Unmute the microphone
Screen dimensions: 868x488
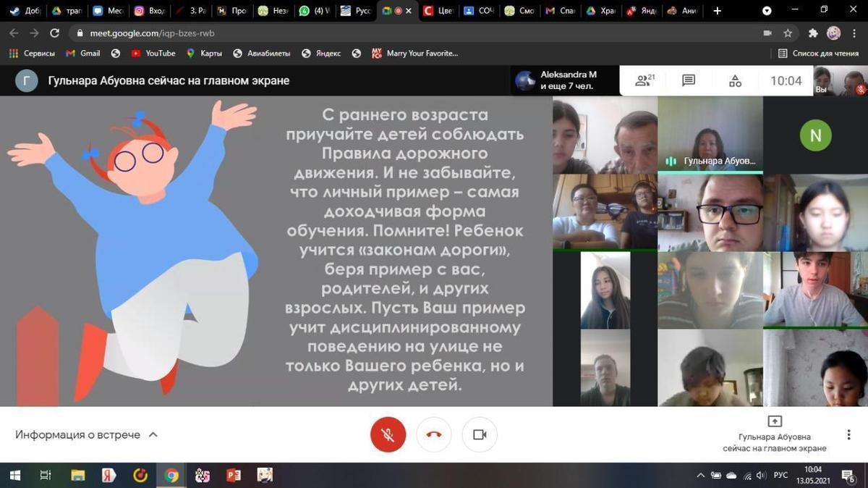coord(388,434)
